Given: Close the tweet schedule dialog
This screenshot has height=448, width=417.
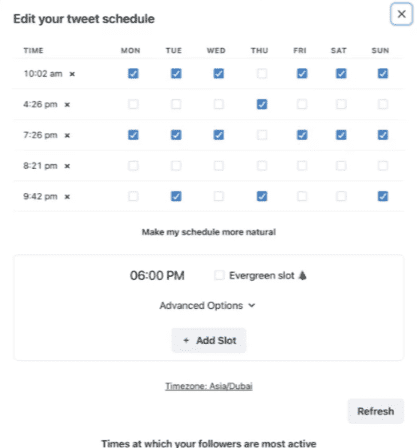Looking at the screenshot, I should (402, 14).
